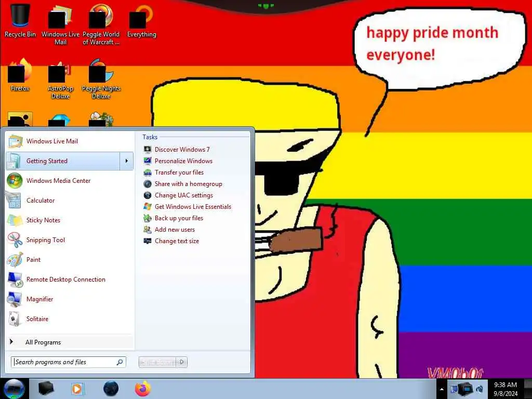532x399 pixels.
Task: Select Firefox desktop shortcut
Action: 20,75
